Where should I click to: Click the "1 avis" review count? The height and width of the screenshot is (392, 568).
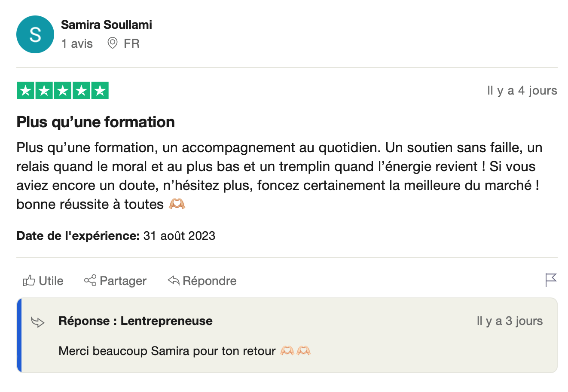click(x=77, y=43)
